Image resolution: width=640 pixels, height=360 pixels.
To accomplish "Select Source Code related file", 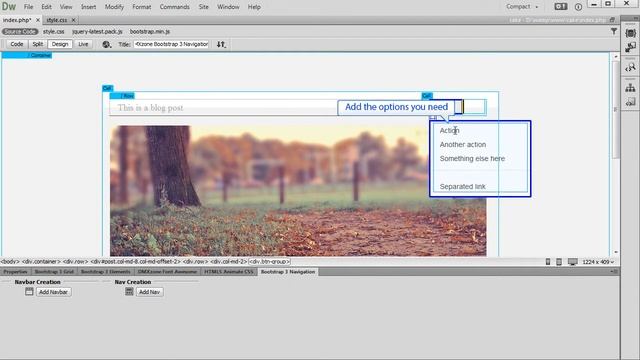I will point(20,31).
